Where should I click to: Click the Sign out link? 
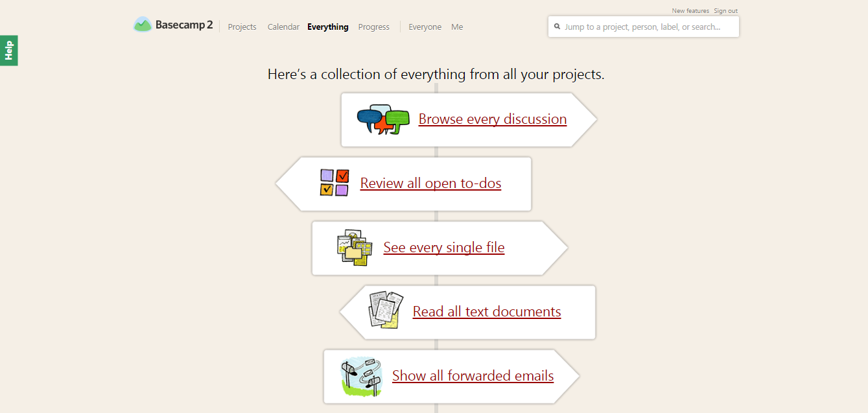pyautogui.click(x=725, y=11)
